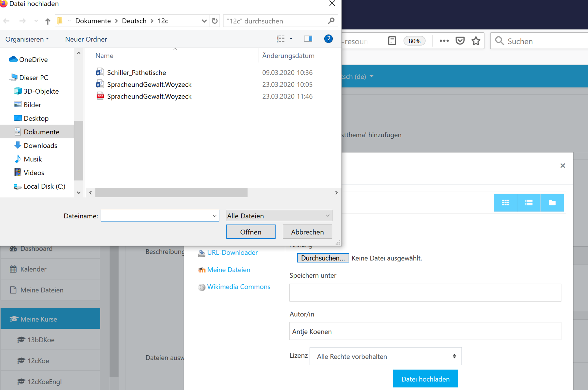This screenshot has width=588, height=390.
Task: Switch file picker to detailed list view
Action: pos(529,203)
